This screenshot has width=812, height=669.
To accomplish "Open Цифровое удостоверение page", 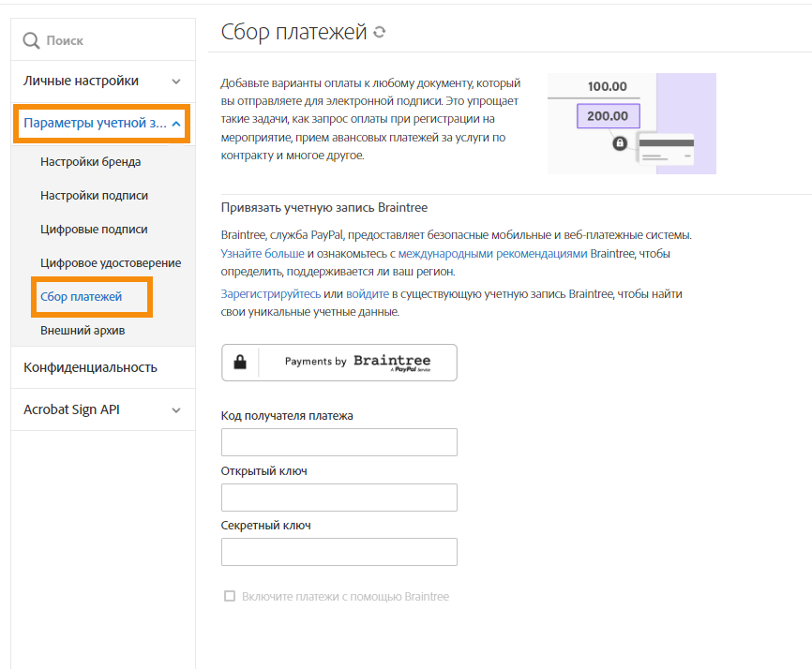I will [x=111, y=263].
